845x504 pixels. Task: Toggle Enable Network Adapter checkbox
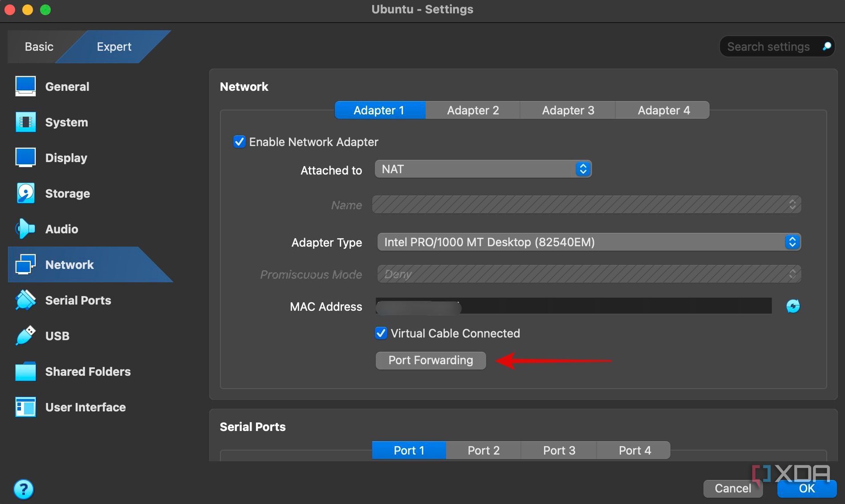click(x=239, y=142)
